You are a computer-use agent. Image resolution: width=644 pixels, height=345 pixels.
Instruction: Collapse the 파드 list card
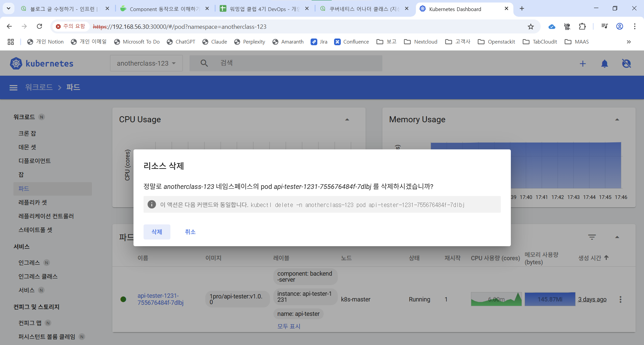coord(617,237)
